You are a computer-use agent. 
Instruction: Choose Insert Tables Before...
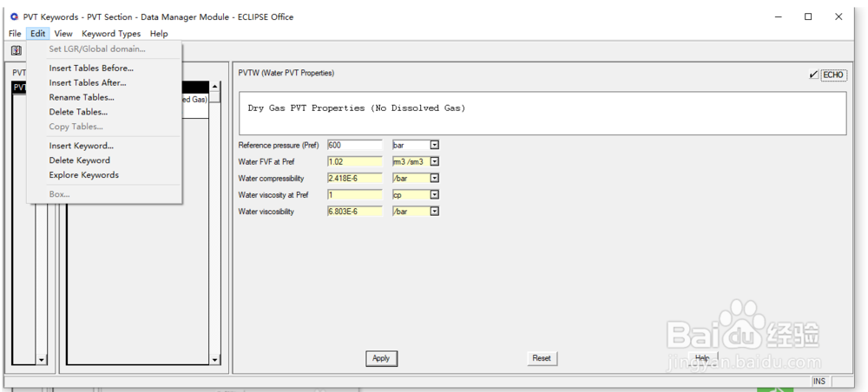pyautogui.click(x=91, y=69)
